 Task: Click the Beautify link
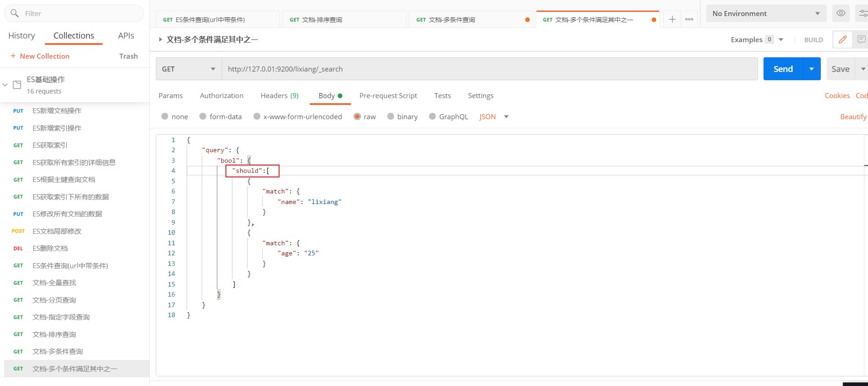coord(853,116)
